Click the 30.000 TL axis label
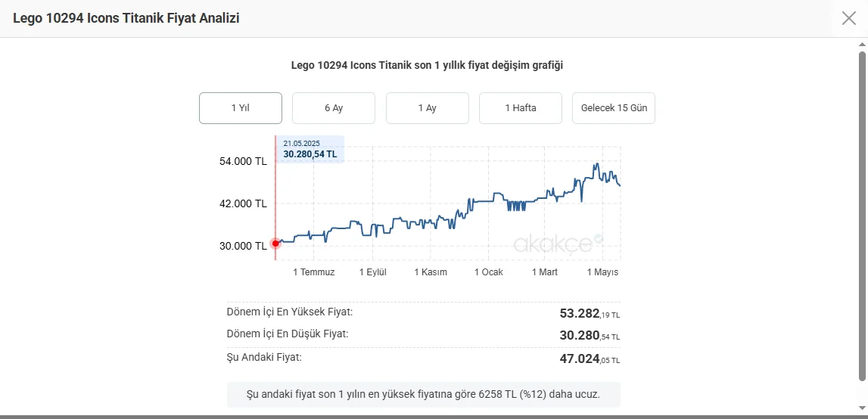 [243, 247]
